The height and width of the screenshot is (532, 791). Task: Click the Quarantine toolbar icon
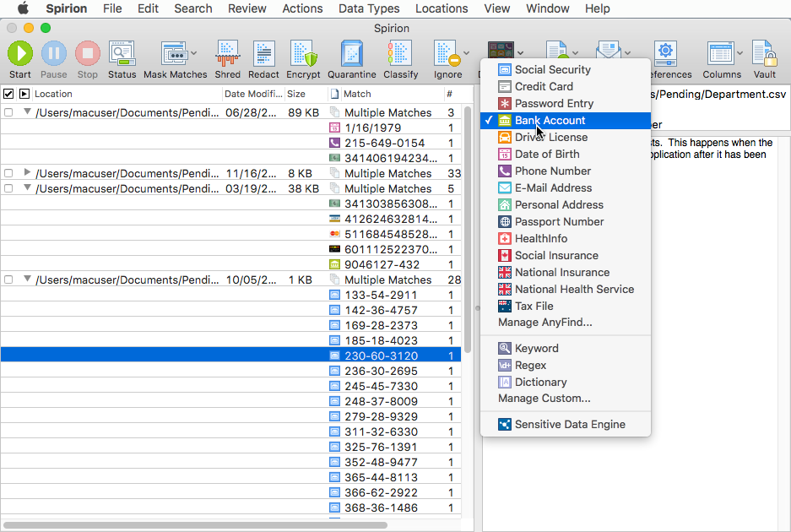point(352,53)
